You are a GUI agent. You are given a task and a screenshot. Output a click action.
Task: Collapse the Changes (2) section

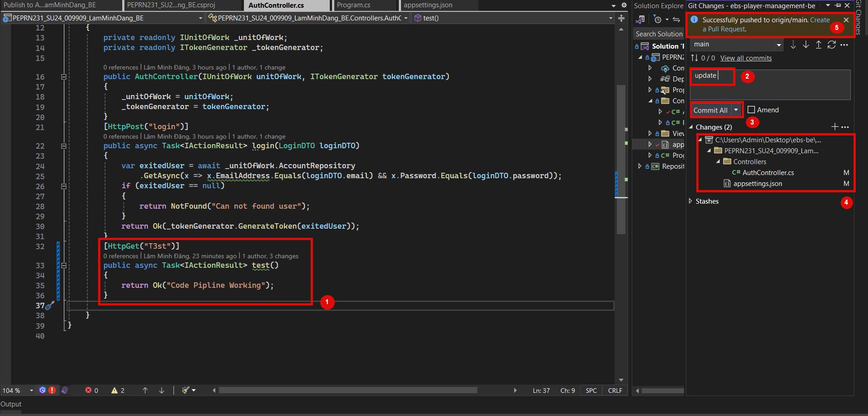tap(691, 127)
